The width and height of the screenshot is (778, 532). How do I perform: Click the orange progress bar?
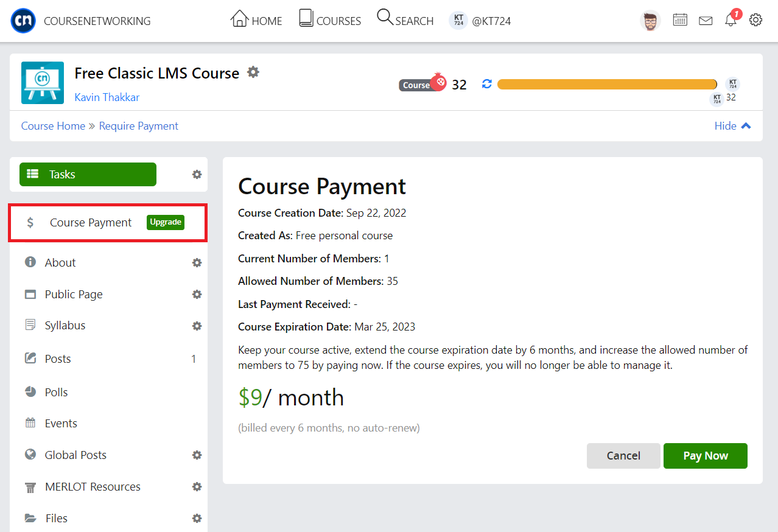click(x=607, y=84)
